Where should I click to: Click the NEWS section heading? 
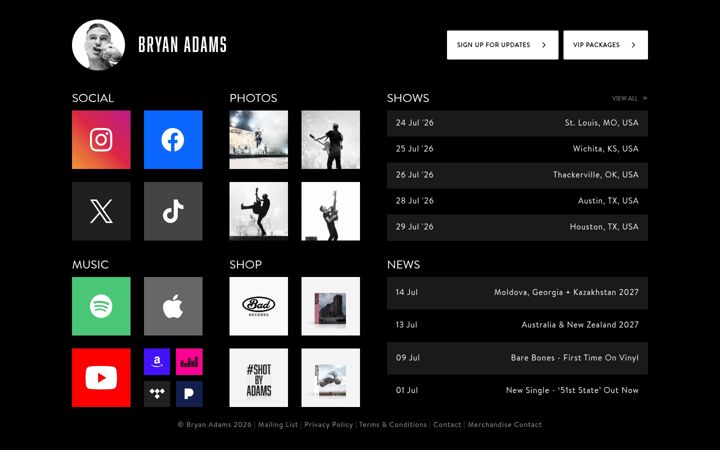click(x=404, y=265)
